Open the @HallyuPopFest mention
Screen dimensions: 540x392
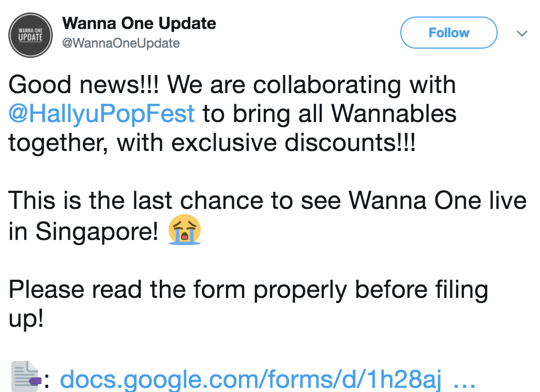click(x=102, y=113)
